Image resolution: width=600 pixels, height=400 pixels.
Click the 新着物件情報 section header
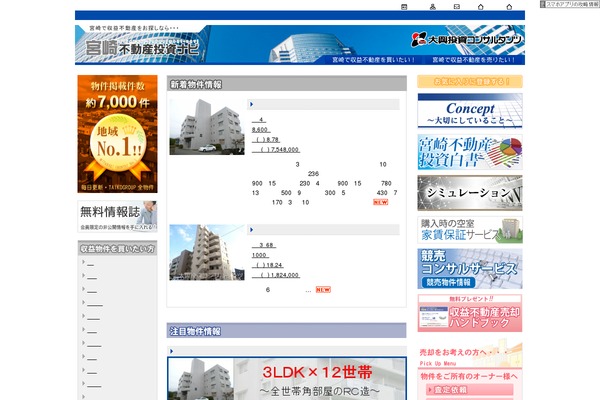[x=287, y=84]
